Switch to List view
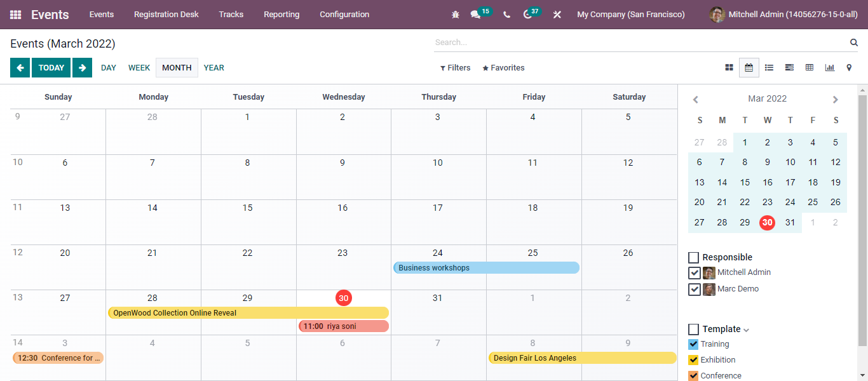The width and height of the screenshot is (868, 381). pyautogui.click(x=769, y=68)
